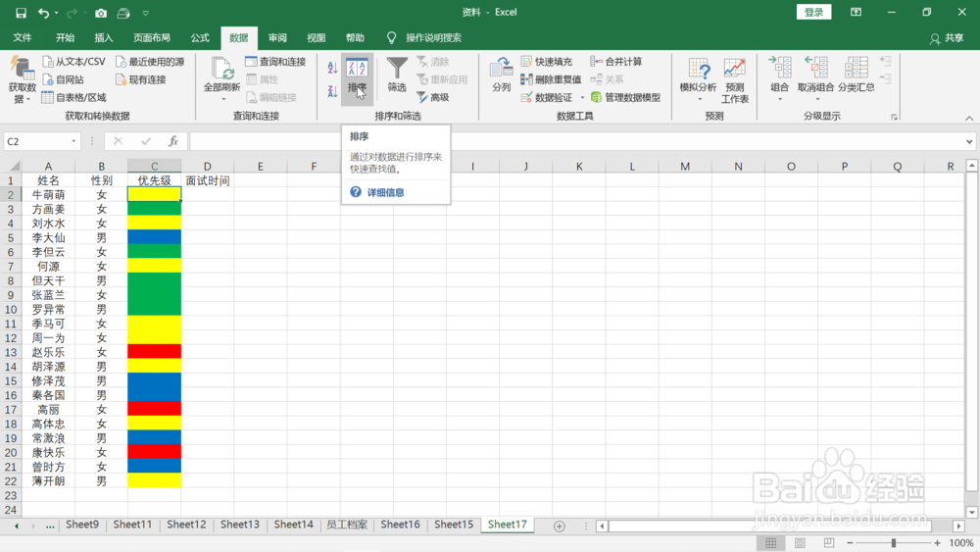
Task: Click the select-all corner of the grid
Action: [x=11, y=166]
